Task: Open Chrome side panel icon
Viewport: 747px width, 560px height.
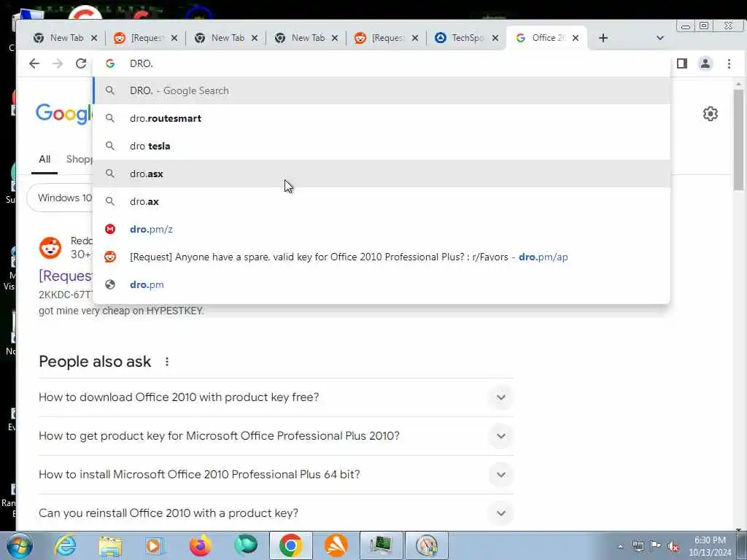Action: pyautogui.click(x=682, y=63)
